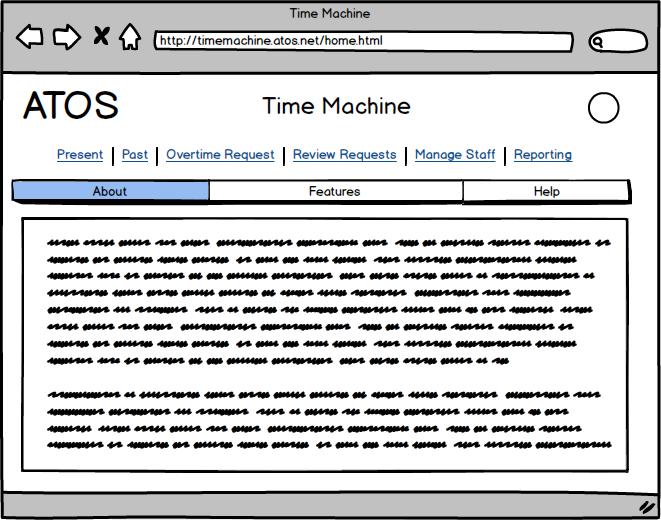The width and height of the screenshot is (661, 520).
Task: Click the resize grip in the bottom corner
Action: tap(646, 507)
